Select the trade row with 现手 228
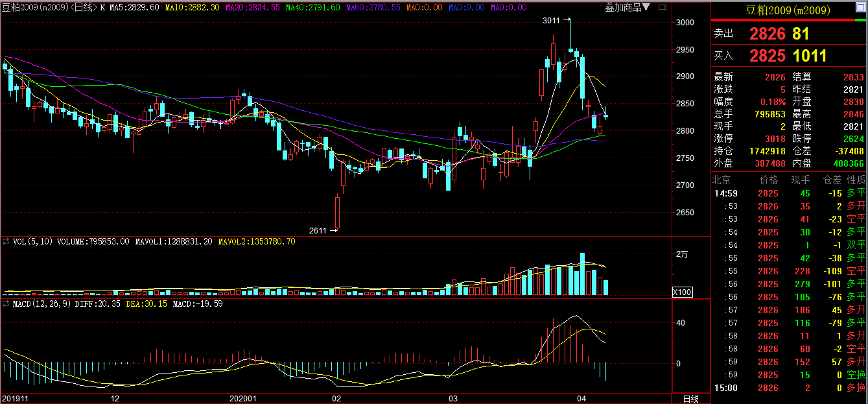 pos(789,271)
